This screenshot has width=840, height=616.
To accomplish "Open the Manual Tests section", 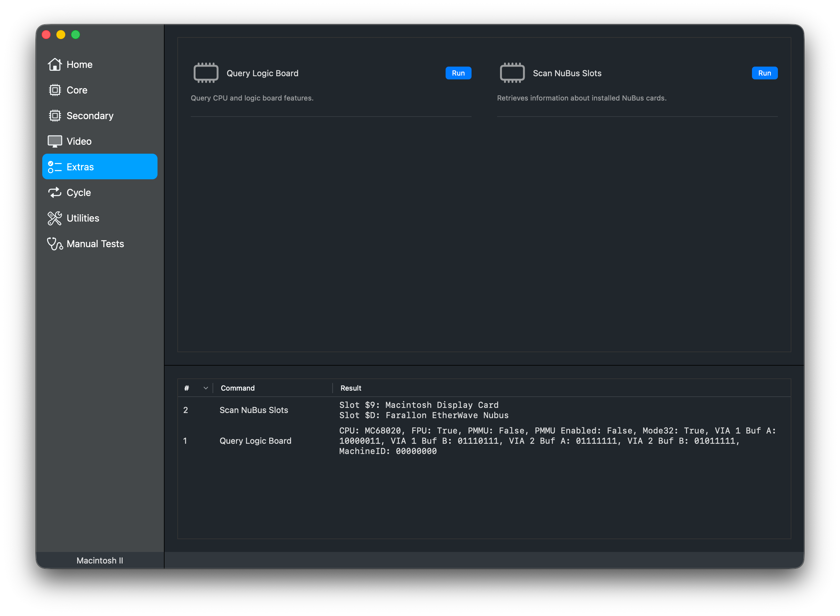I will pos(95,244).
